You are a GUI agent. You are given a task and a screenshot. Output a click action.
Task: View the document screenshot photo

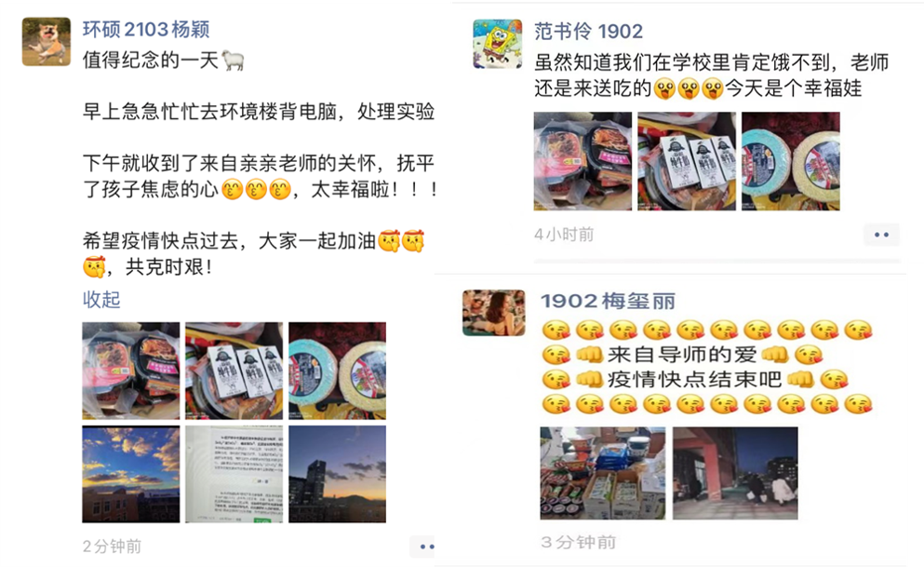click(x=234, y=475)
